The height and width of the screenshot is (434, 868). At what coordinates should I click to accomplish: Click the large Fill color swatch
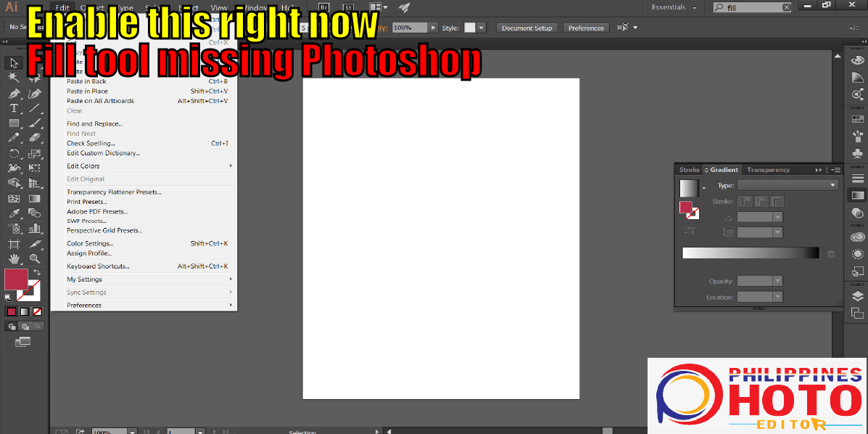click(x=16, y=279)
